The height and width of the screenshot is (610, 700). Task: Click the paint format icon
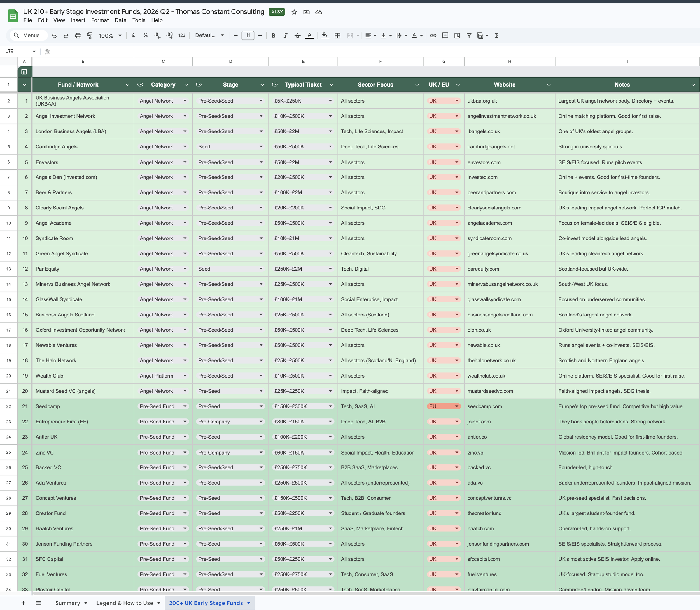pos(90,35)
